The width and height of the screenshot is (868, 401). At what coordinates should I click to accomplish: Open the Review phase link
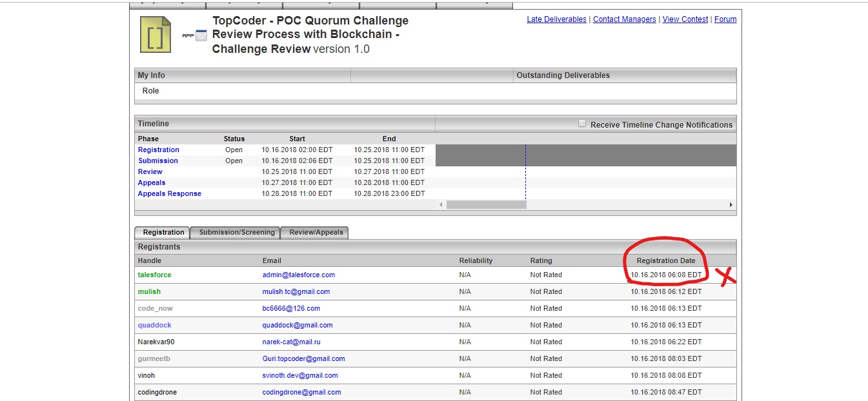pos(150,171)
